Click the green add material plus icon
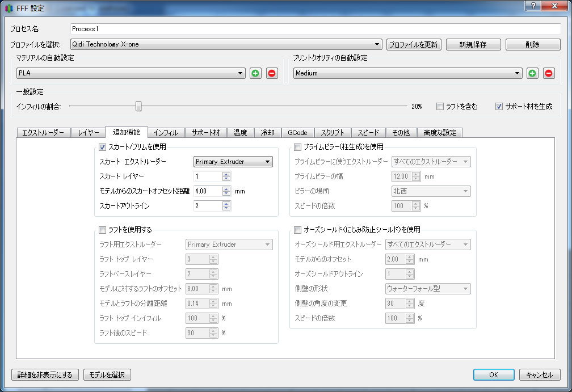 click(x=256, y=73)
